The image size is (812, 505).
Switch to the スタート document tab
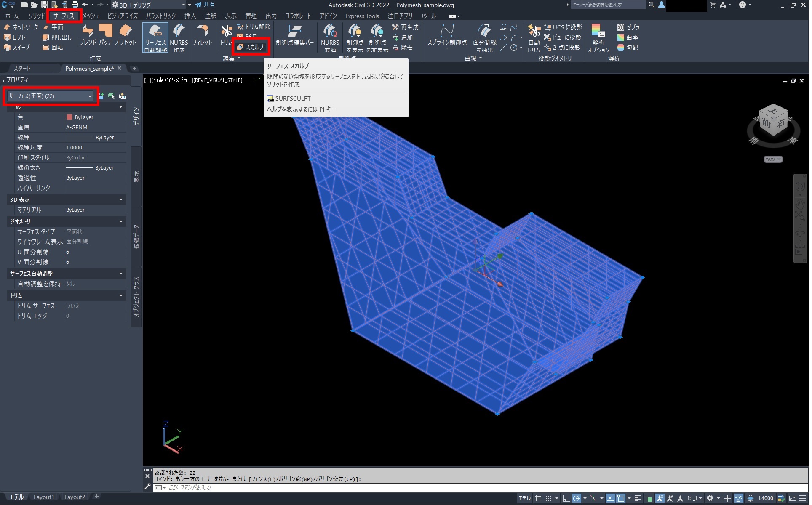click(22, 69)
